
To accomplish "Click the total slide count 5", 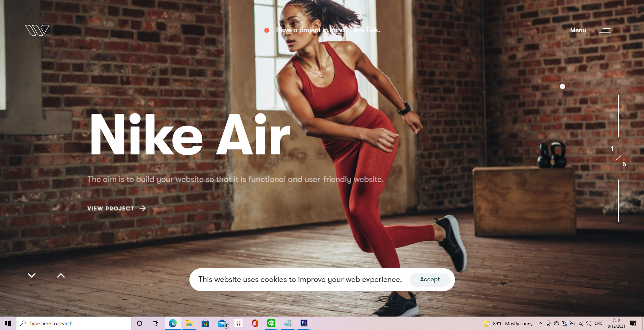I will pos(624,164).
